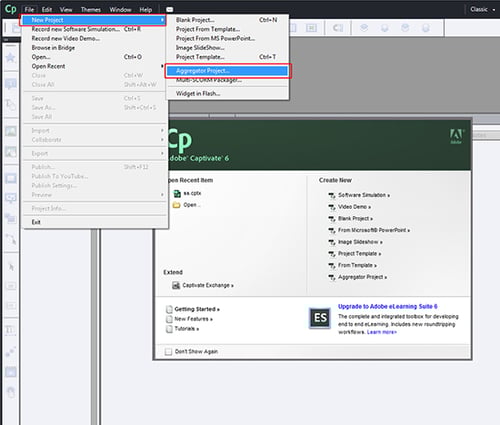
Task: Open the New Features link
Action: [x=193, y=319]
